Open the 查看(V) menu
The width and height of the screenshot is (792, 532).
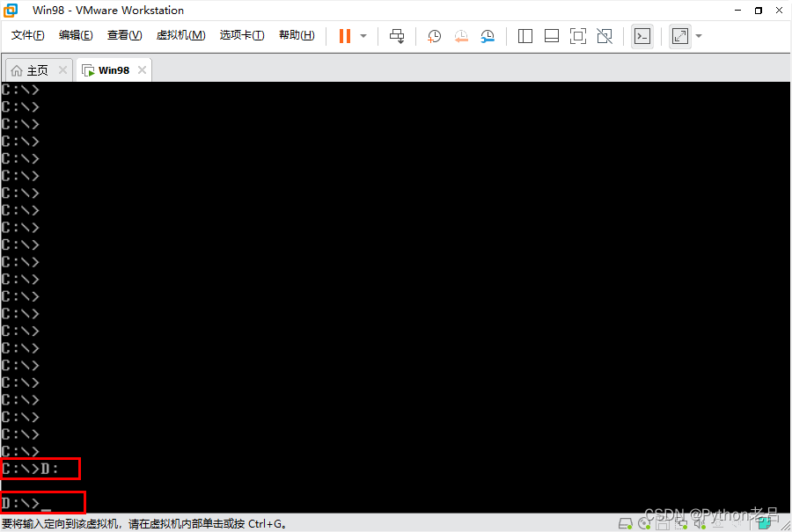(x=124, y=35)
